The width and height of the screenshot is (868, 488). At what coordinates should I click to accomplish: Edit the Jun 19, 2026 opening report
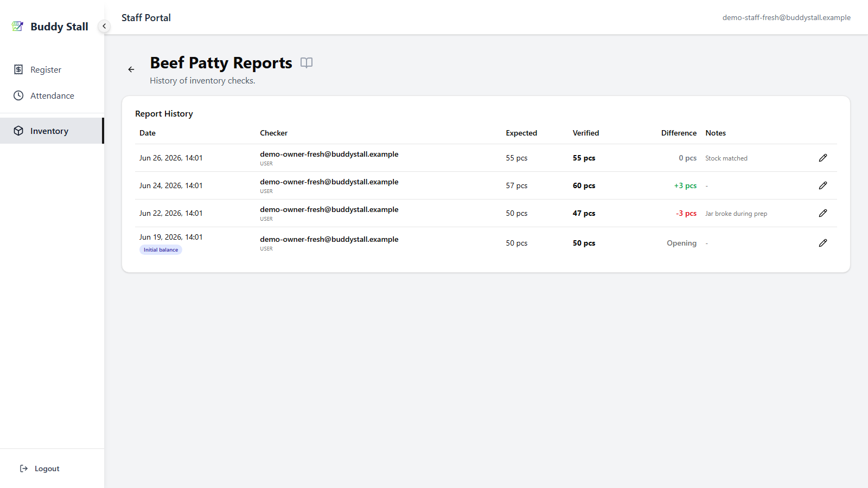point(823,243)
